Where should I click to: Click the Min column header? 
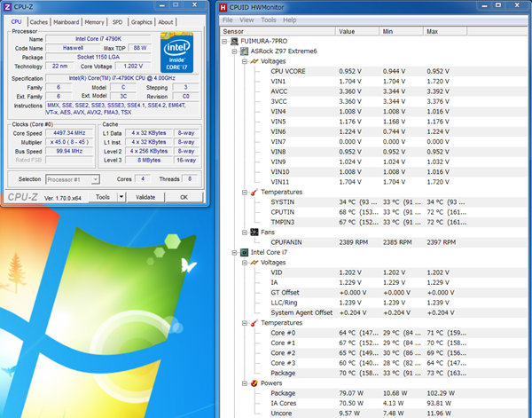tap(402, 32)
